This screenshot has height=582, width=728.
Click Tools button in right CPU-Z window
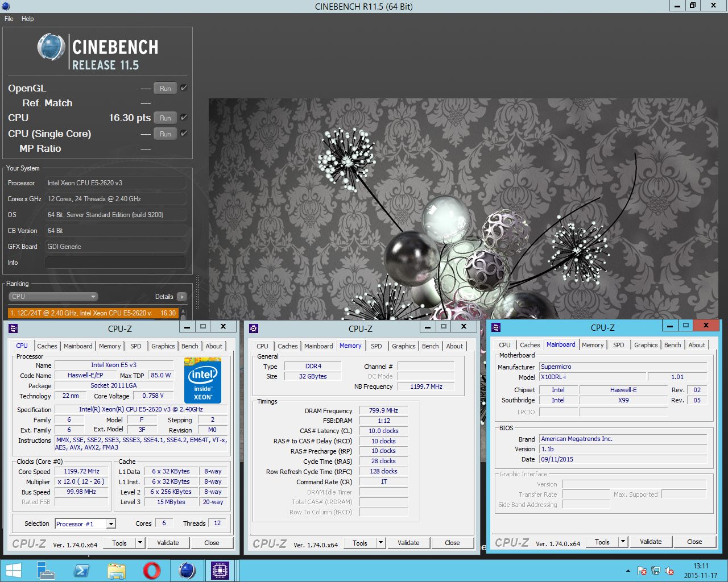[x=602, y=542]
